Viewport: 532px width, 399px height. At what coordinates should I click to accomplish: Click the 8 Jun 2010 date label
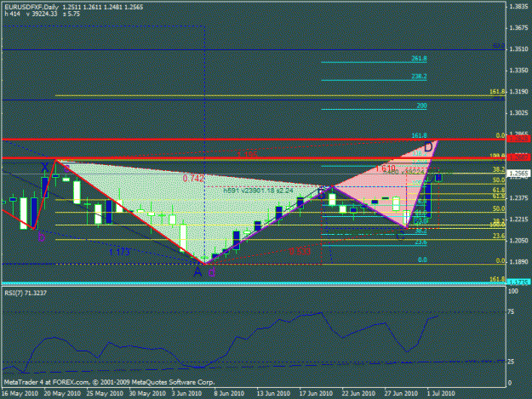(x=229, y=393)
